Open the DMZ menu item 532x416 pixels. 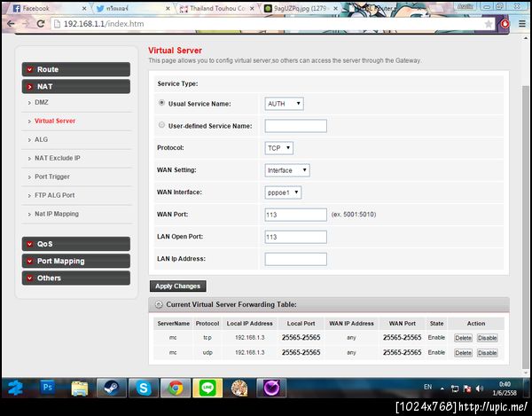(42, 102)
